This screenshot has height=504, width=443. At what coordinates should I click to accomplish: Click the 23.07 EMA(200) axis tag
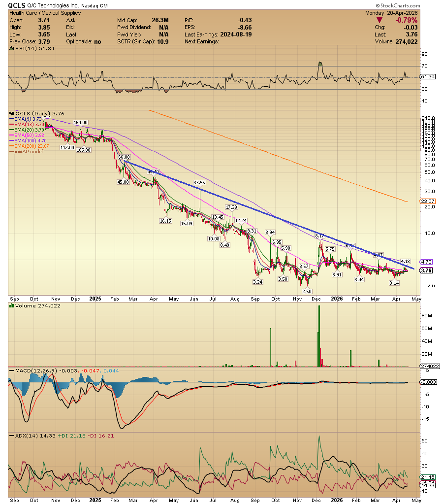point(428,201)
